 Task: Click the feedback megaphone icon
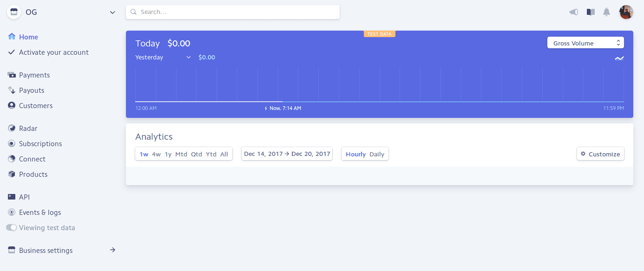click(x=573, y=12)
